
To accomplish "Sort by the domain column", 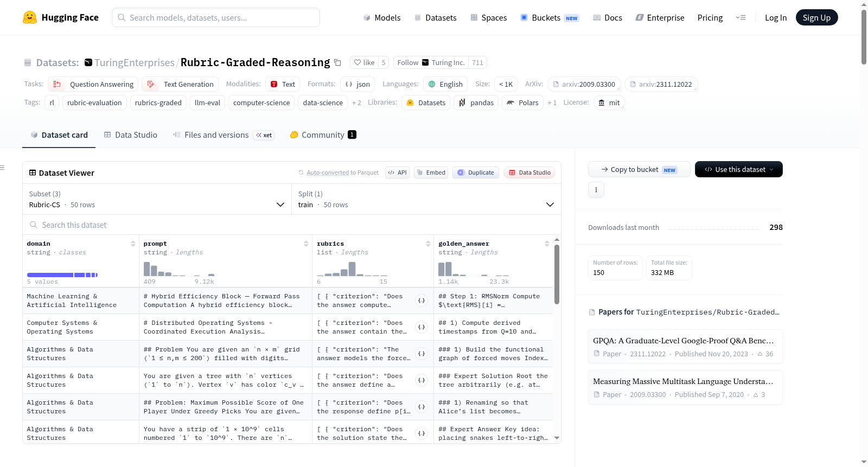I will coord(133,244).
